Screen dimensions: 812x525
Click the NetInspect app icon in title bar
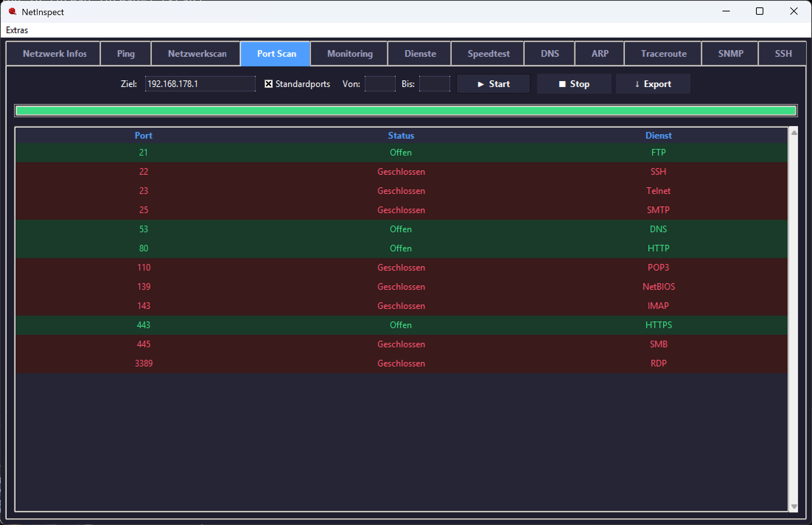(13, 11)
